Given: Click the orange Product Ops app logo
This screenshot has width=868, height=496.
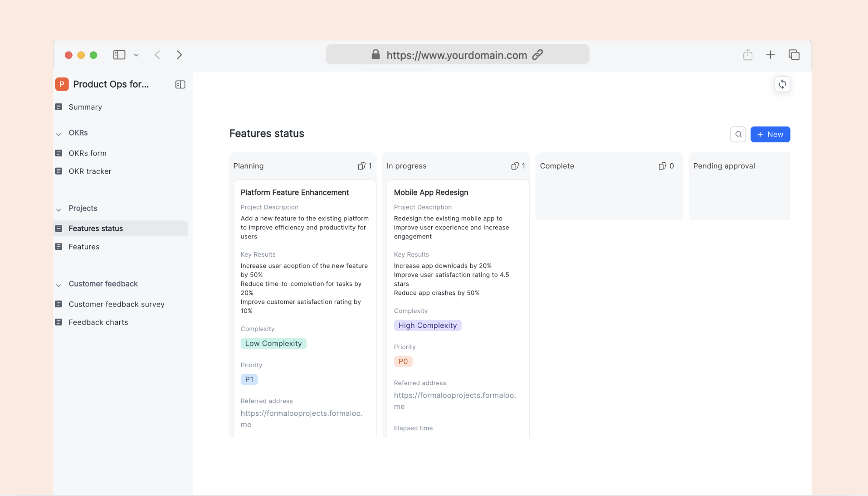Looking at the screenshot, I should click(62, 84).
